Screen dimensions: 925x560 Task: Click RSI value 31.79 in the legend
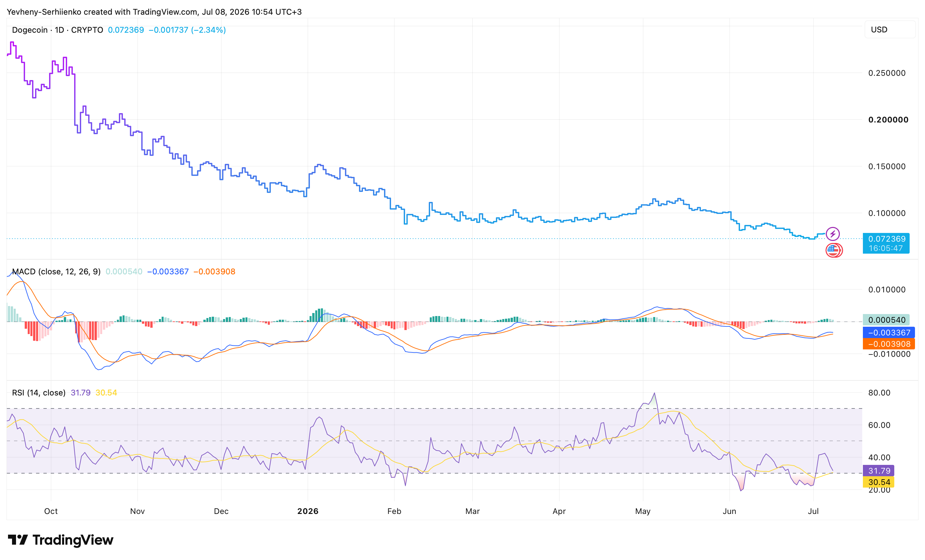81,393
